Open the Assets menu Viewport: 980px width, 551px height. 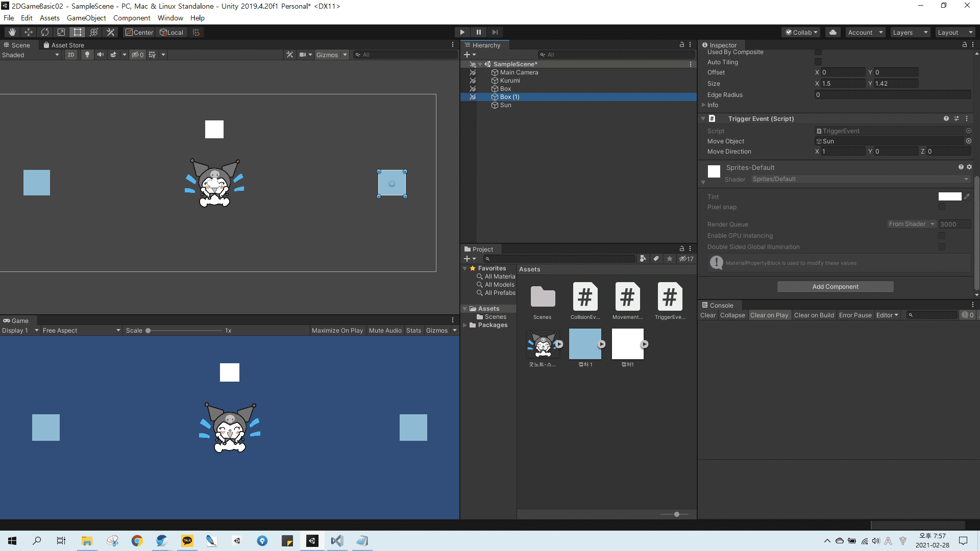(x=50, y=18)
